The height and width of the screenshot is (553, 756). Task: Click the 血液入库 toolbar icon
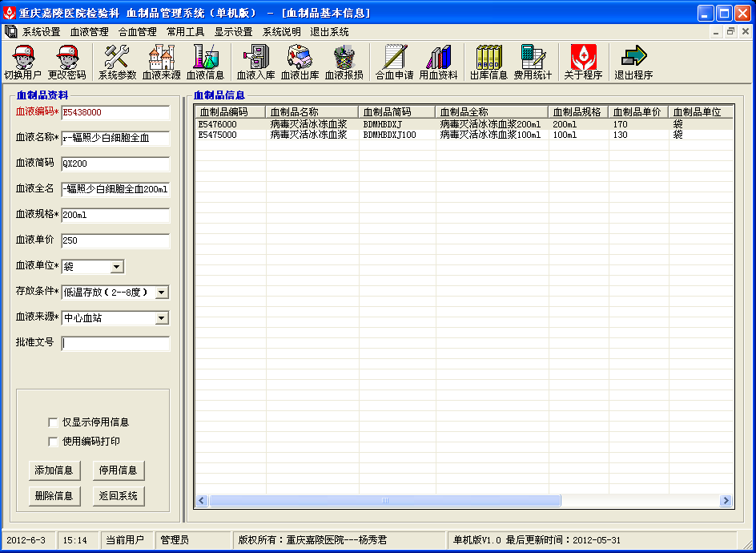(x=256, y=63)
